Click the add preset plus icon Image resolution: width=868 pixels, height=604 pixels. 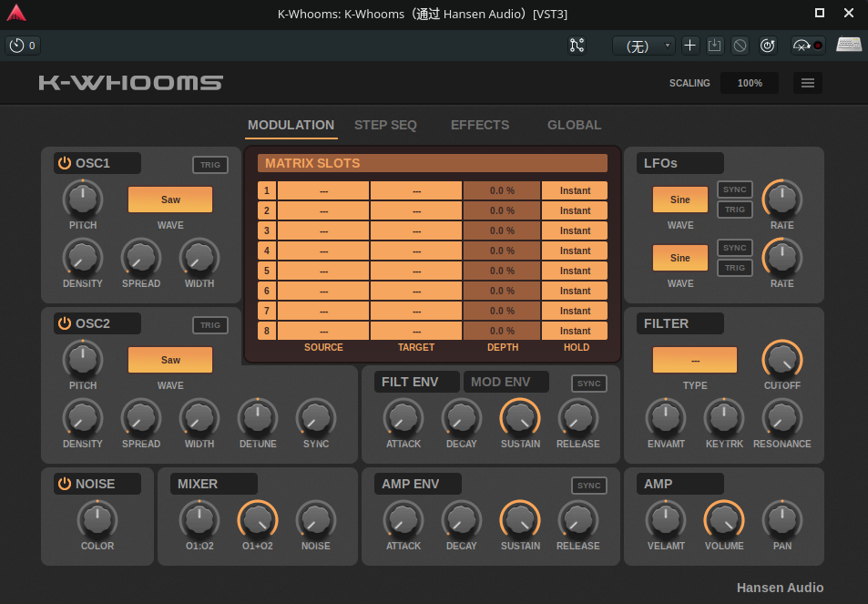689,46
